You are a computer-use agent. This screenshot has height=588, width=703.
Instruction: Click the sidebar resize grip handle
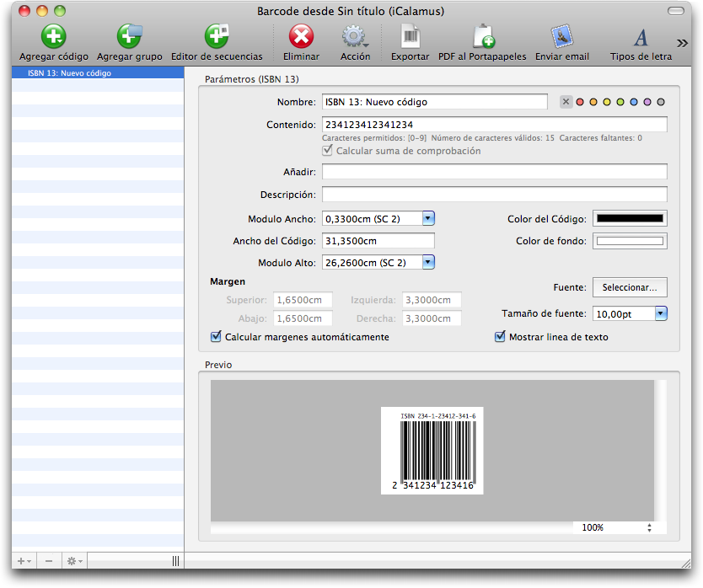tap(175, 561)
